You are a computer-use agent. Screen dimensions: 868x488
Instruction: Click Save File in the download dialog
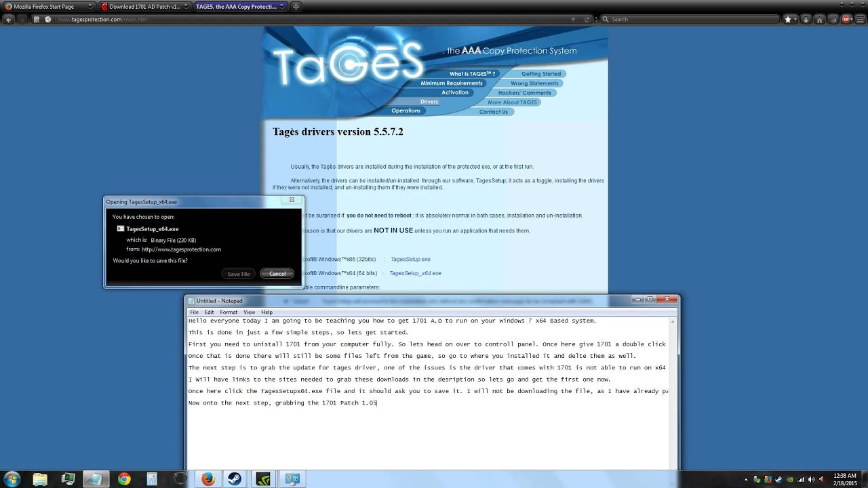click(x=239, y=274)
